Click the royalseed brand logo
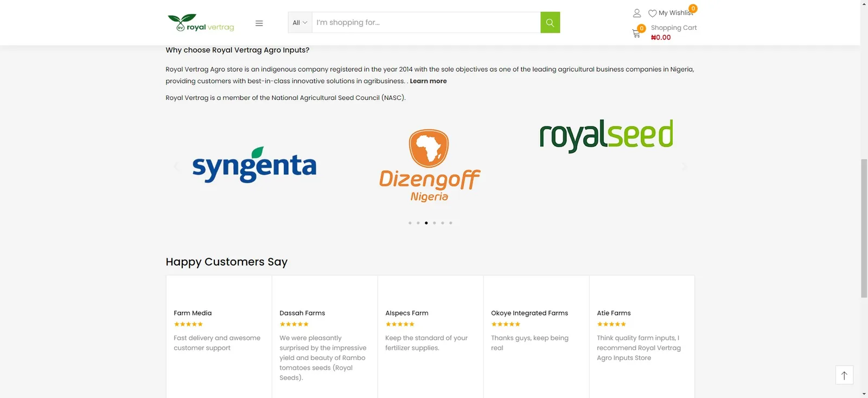This screenshot has width=868, height=398. pos(606,136)
